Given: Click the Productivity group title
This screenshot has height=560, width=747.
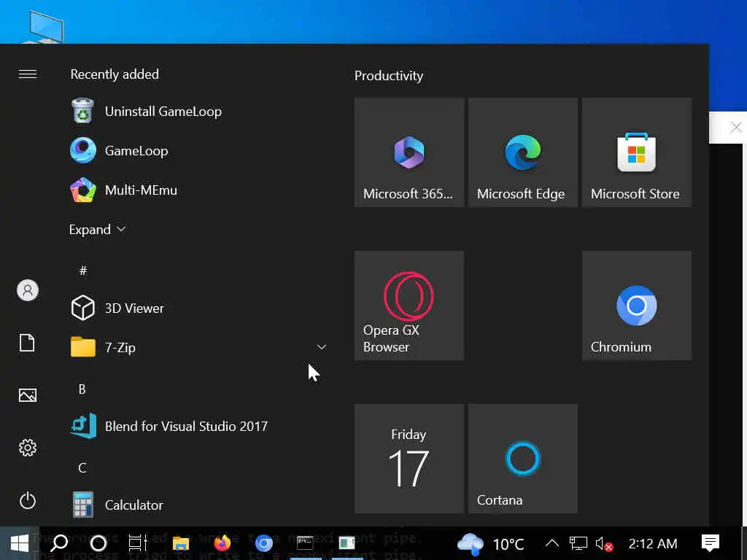Looking at the screenshot, I should click(389, 76).
